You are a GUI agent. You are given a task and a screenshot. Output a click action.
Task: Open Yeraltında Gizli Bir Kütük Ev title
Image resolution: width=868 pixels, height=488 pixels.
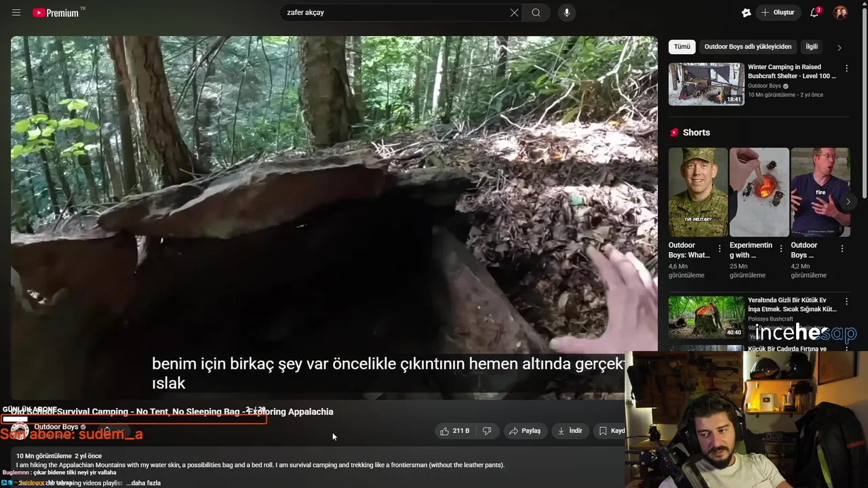792,304
